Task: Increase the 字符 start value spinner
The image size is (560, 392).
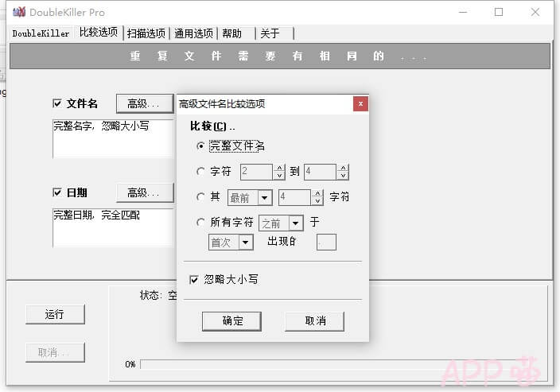Action: click(x=279, y=168)
